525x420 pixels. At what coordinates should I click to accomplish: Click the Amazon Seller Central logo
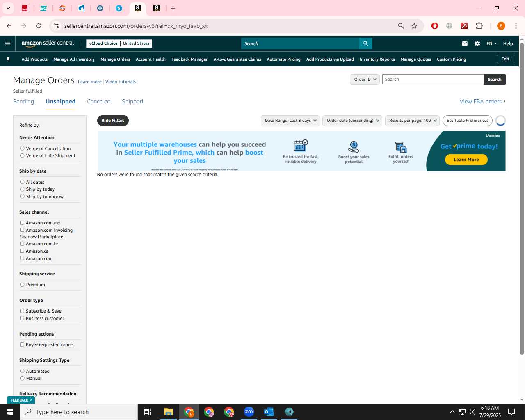coord(48,43)
